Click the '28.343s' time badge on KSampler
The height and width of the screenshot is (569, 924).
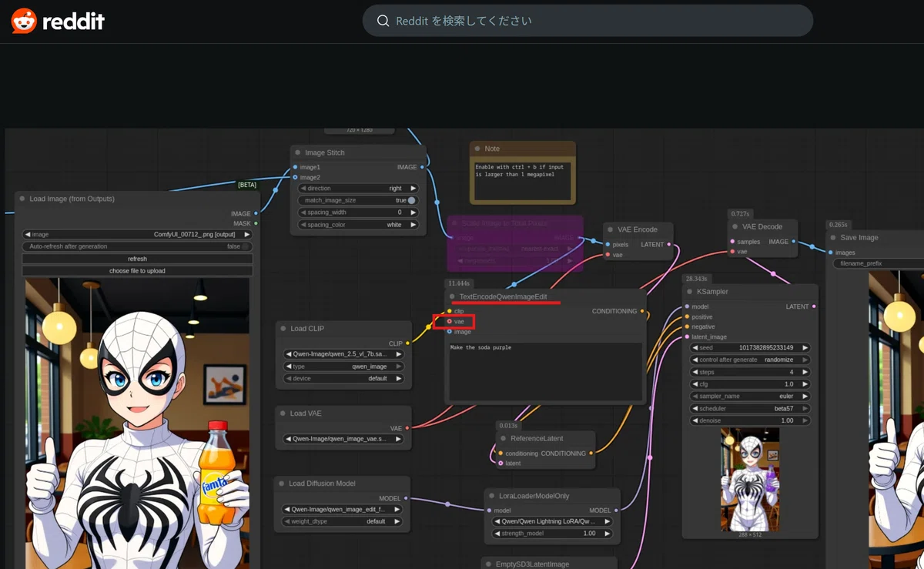[x=697, y=279]
